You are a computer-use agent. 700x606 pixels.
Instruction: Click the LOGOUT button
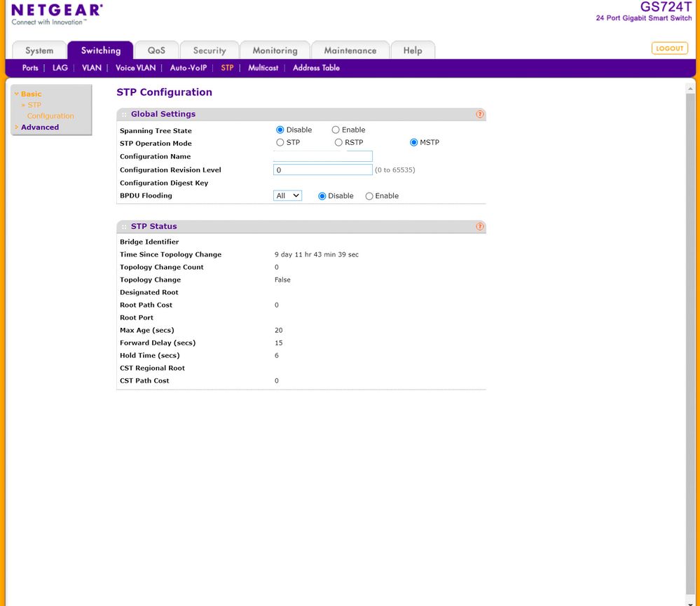tap(669, 48)
